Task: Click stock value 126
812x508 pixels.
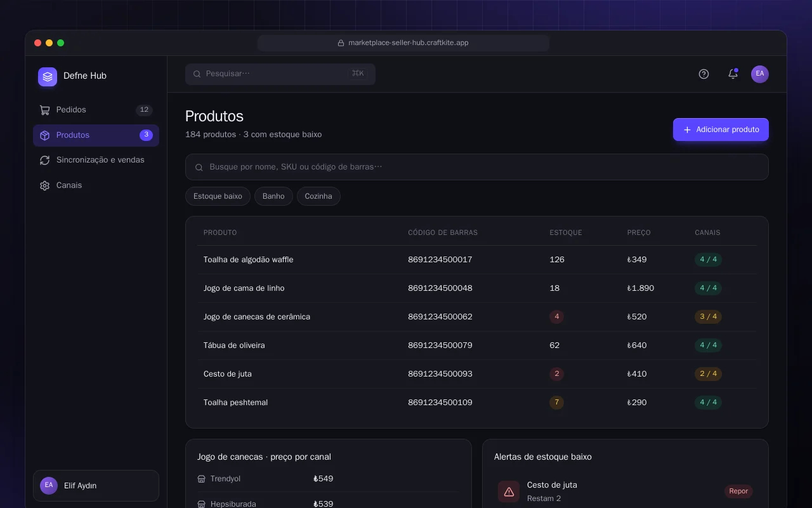Action: tap(557, 260)
